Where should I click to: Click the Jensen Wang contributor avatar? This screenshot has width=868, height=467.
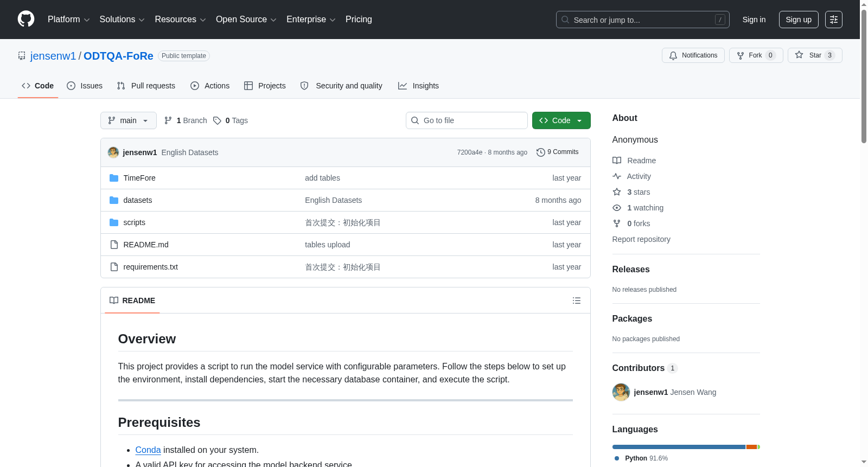(621, 392)
